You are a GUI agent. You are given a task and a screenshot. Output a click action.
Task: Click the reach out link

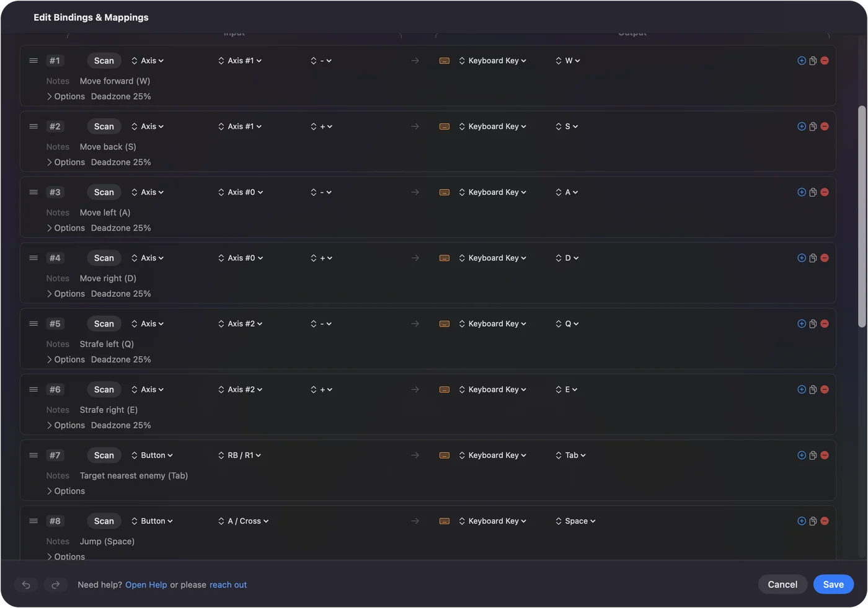tap(228, 585)
